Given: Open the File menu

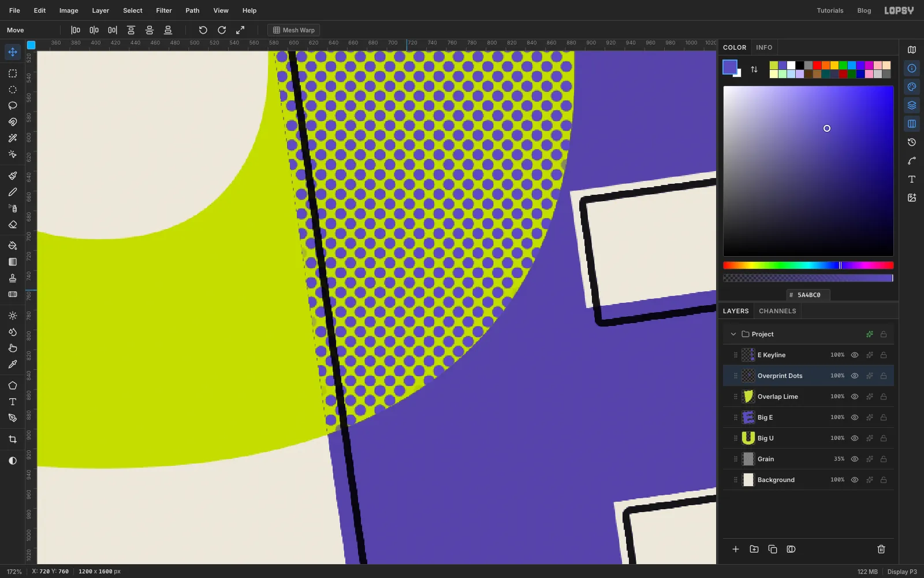Looking at the screenshot, I should [14, 10].
